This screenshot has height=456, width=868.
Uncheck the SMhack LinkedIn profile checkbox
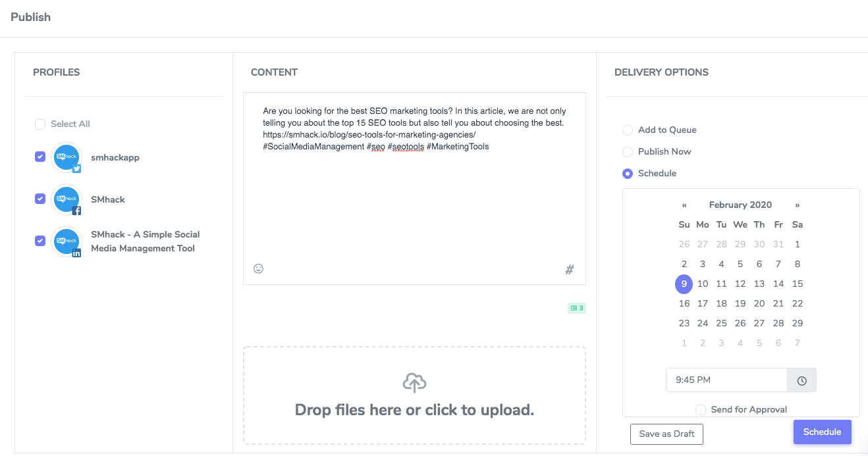[40, 241]
